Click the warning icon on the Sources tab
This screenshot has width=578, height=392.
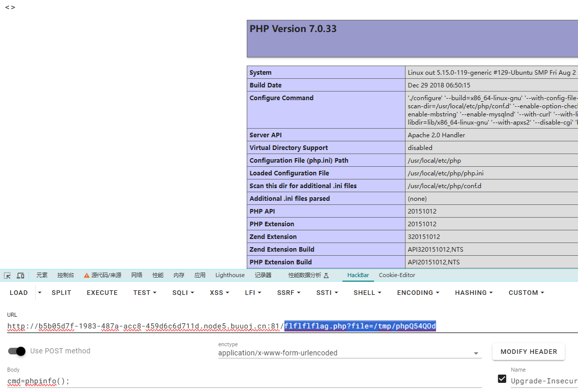coord(86,276)
